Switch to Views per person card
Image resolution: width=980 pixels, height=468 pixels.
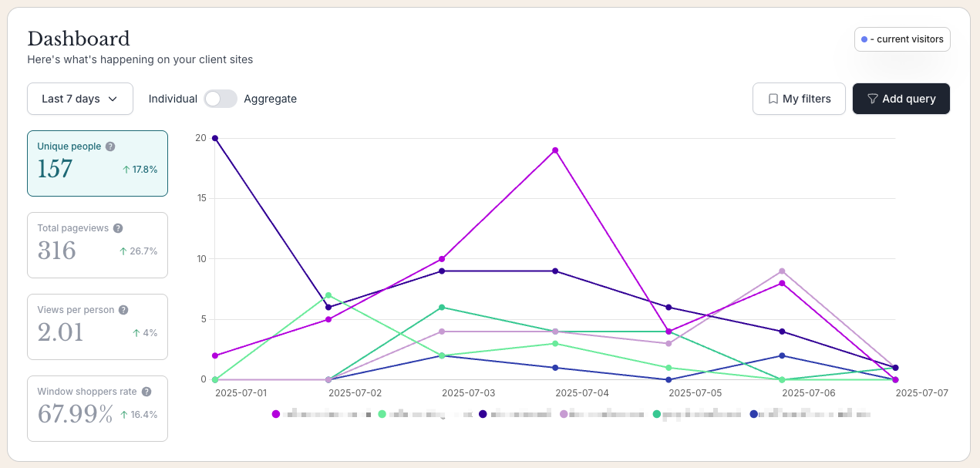coord(97,327)
